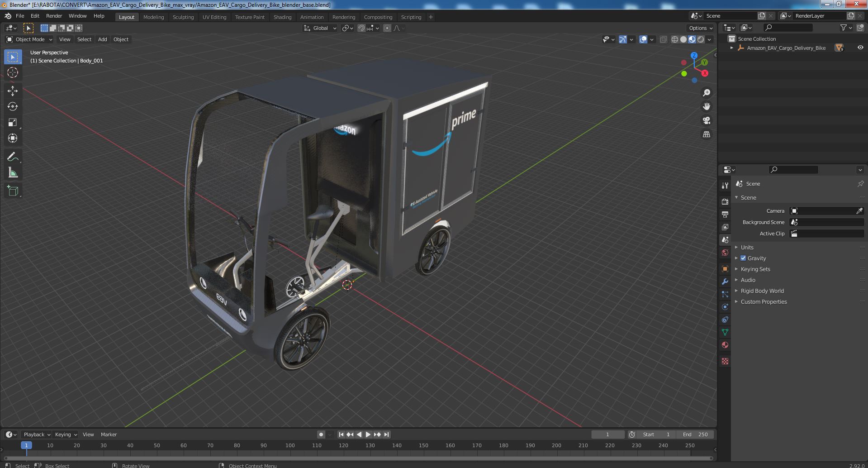Screen dimensions: 868x468
Task: Open the Output properties tab
Action: tap(725, 214)
